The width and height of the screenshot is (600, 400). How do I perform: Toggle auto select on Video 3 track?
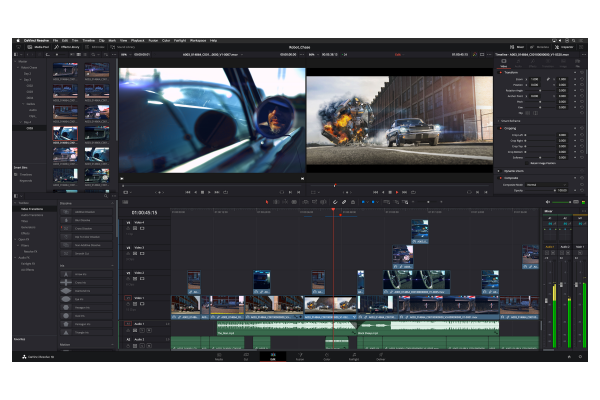point(135,253)
